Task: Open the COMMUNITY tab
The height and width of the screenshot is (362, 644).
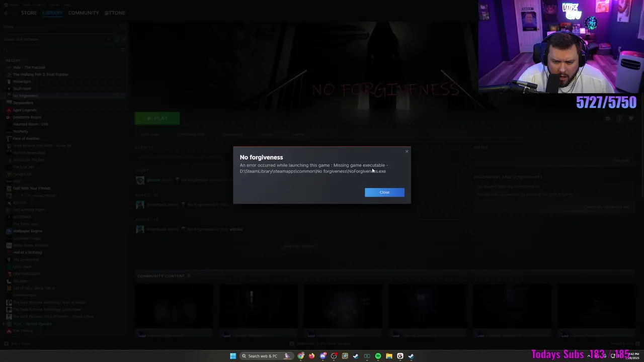Action: [x=84, y=13]
